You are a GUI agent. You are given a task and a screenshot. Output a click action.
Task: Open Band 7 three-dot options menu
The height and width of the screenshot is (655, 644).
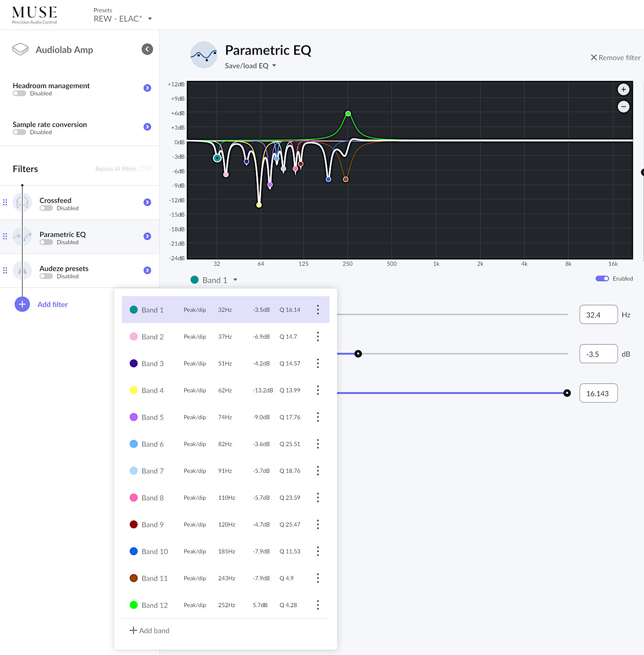(x=318, y=471)
